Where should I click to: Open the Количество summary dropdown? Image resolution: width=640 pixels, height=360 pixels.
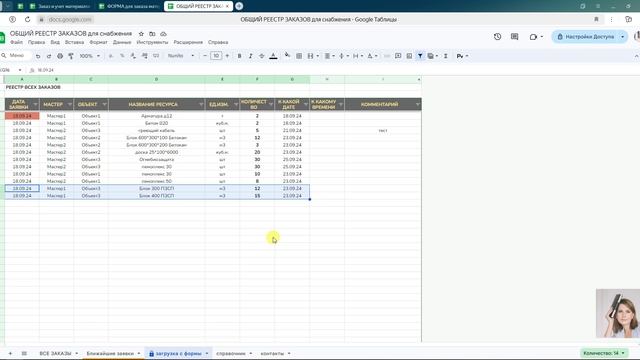(604, 353)
